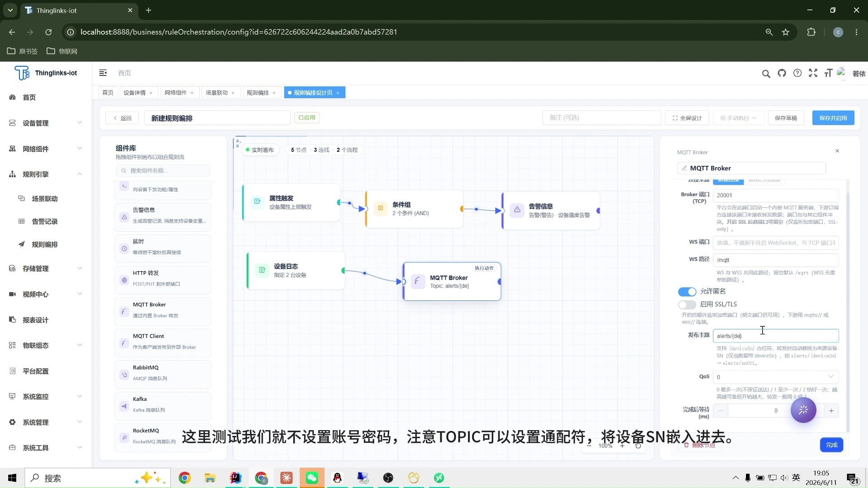Focus the Broker 端口 input field

(x=776, y=195)
